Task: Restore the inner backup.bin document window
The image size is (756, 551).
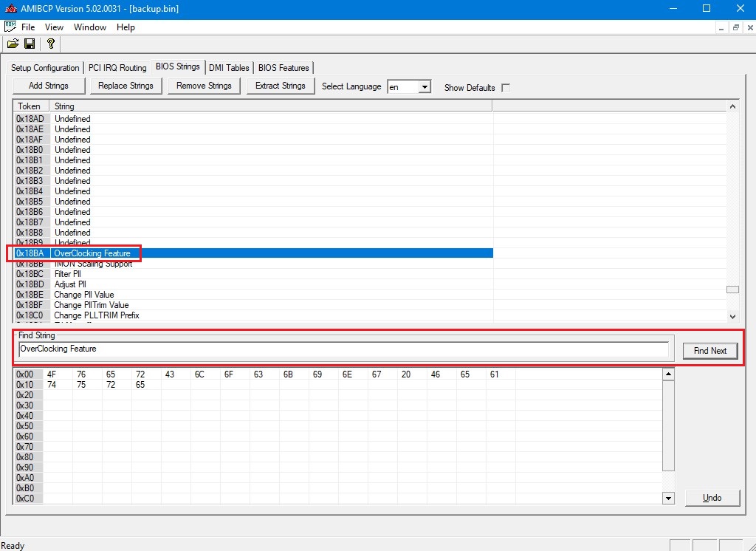Action: (736, 27)
